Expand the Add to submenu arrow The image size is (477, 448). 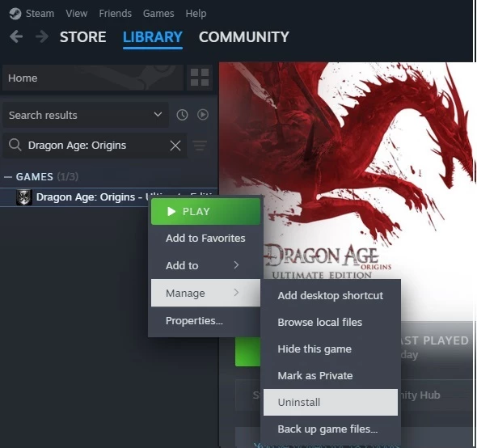coord(236,265)
